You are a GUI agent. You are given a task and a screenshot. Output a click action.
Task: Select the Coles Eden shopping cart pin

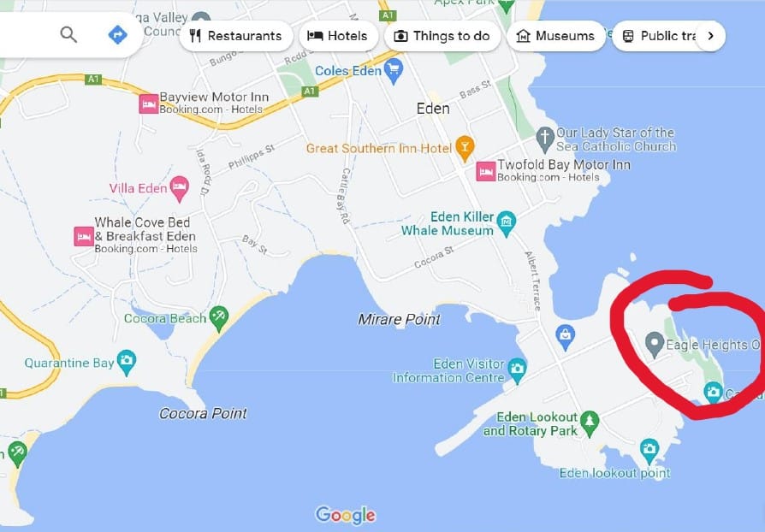tap(394, 71)
